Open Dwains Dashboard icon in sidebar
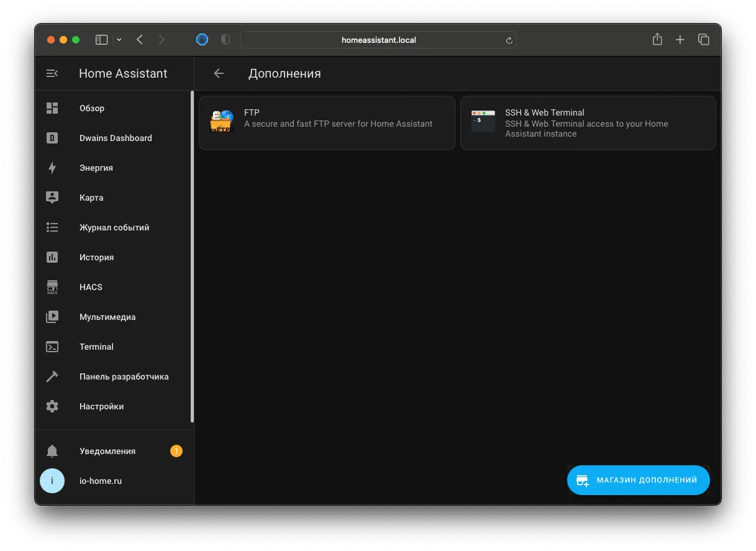The width and height of the screenshot is (756, 551). coord(52,138)
